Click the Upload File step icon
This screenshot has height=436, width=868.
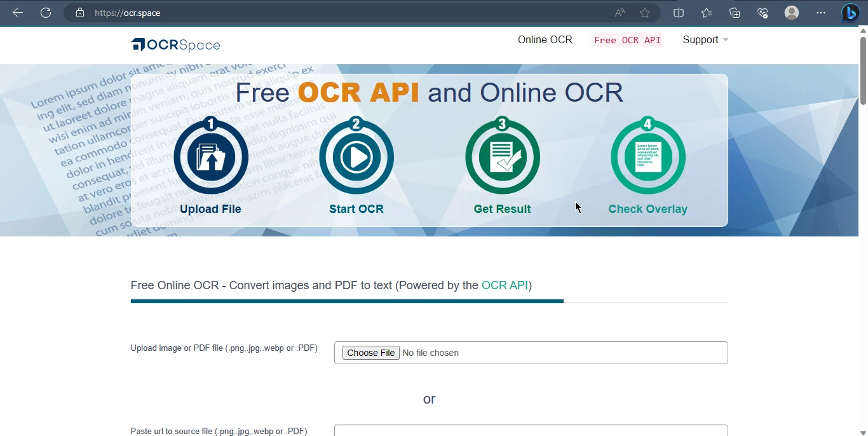(x=211, y=157)
